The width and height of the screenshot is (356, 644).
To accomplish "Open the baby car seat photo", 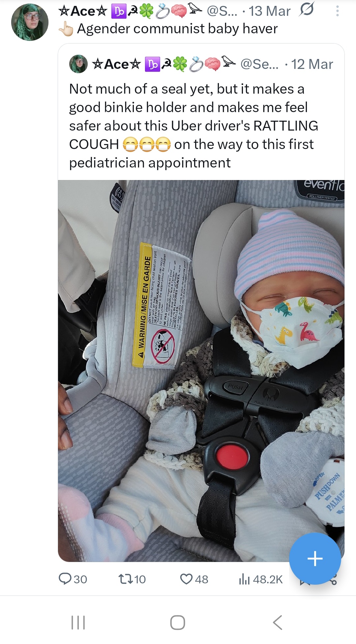I will [x=201, y=371].
